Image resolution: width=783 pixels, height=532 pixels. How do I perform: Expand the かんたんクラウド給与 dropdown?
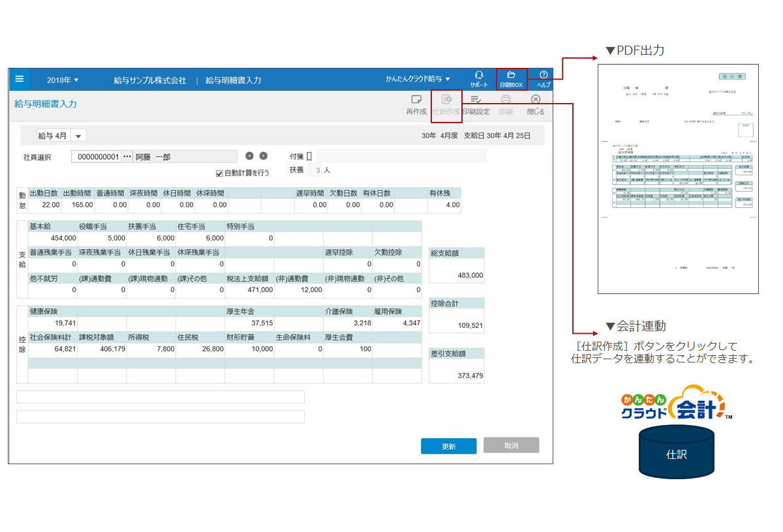point(418,80)
